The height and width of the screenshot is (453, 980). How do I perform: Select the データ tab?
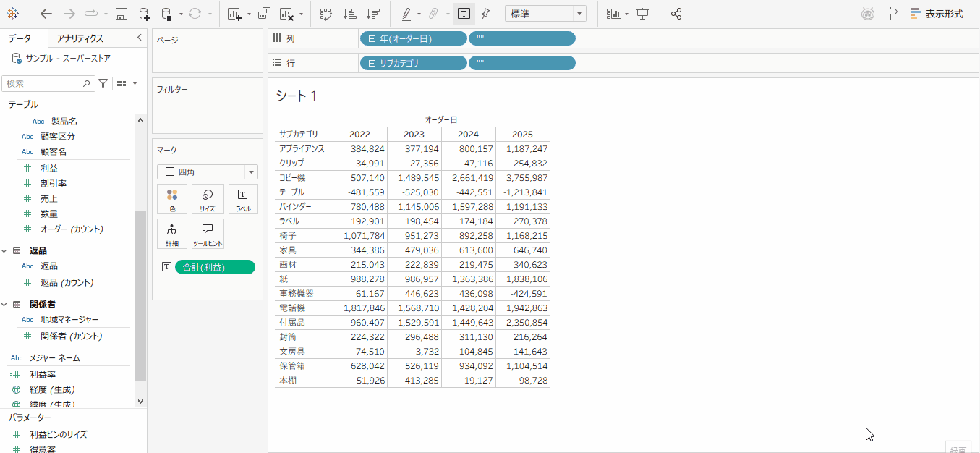tap(20, 38)
